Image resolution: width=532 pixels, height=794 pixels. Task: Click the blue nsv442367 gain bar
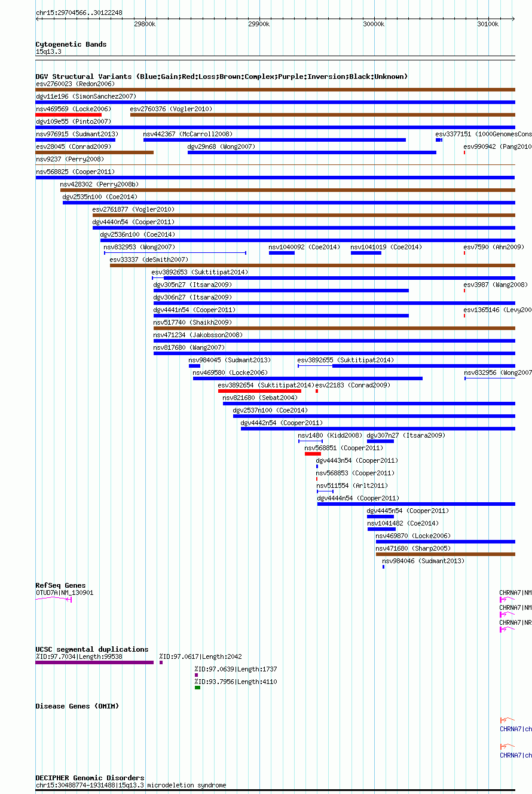[274, 140]
